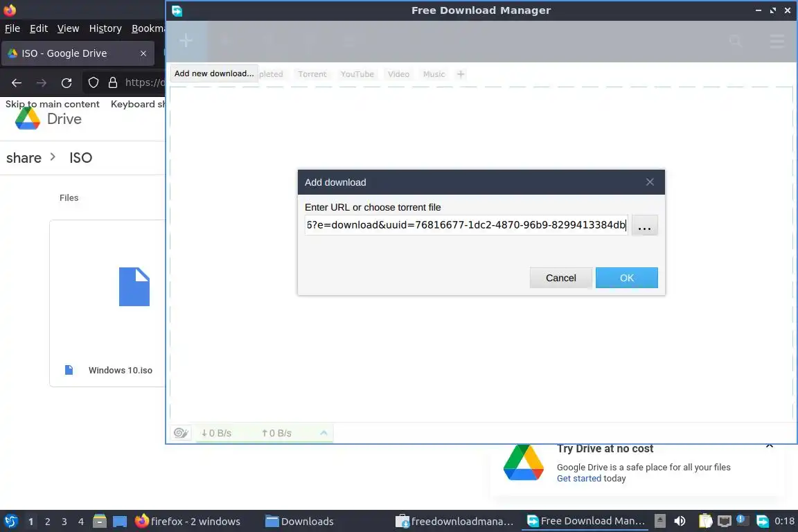
Task: Expand the bottom speed panel chevron
Action: pos(323,433)
